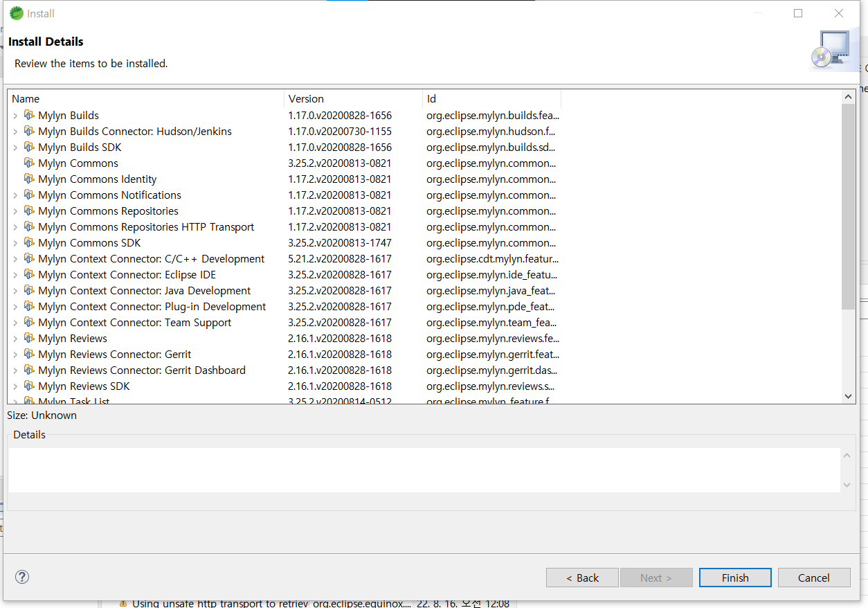Click the Id column header

point(491,98)
